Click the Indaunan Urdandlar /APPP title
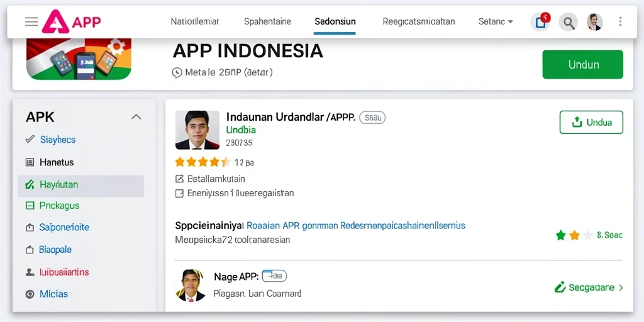Screen dimensions: 644x322 click(x=291, y=118)
